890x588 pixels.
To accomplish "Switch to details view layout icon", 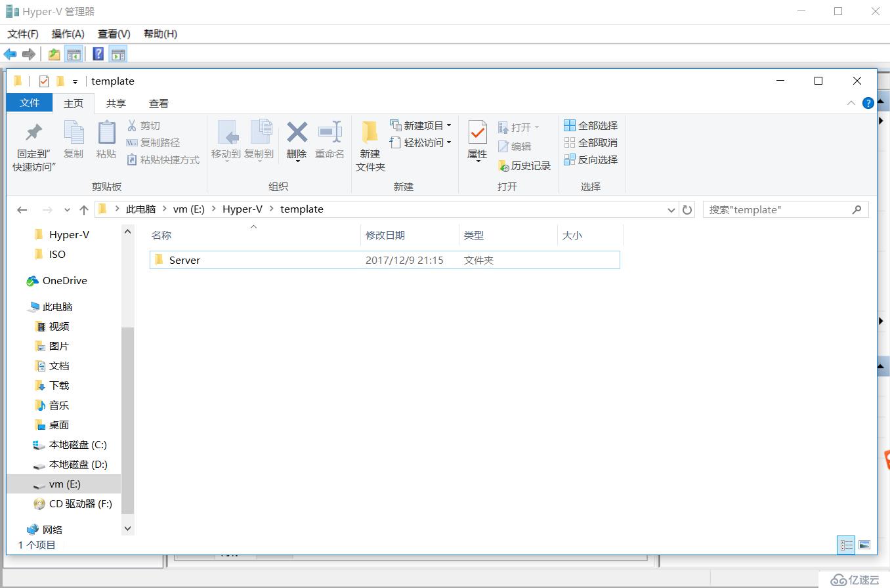I will click(847, 545).
